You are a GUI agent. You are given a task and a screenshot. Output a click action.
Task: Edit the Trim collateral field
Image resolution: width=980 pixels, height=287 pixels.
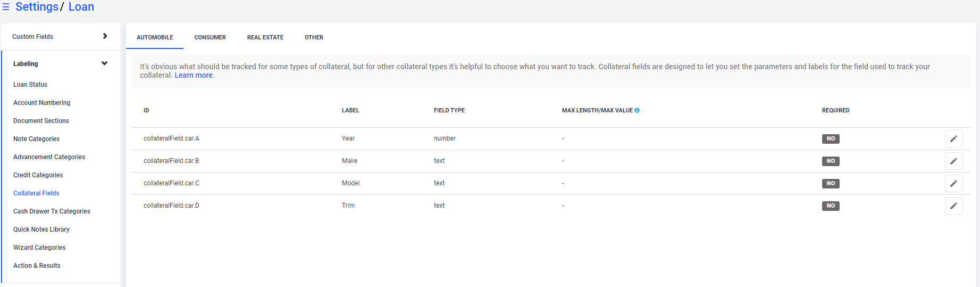point(953,206)
